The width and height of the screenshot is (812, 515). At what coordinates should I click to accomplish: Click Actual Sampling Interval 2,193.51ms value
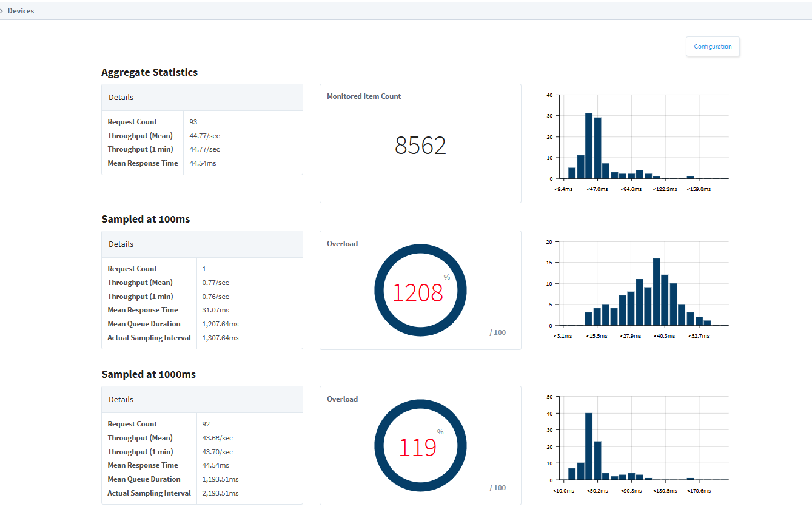(220, 493)
